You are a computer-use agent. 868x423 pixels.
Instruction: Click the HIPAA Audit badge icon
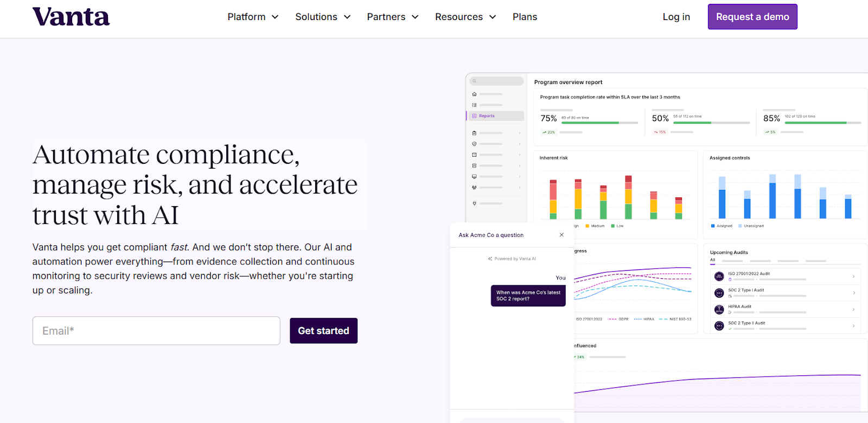click(x=719, y=310)
